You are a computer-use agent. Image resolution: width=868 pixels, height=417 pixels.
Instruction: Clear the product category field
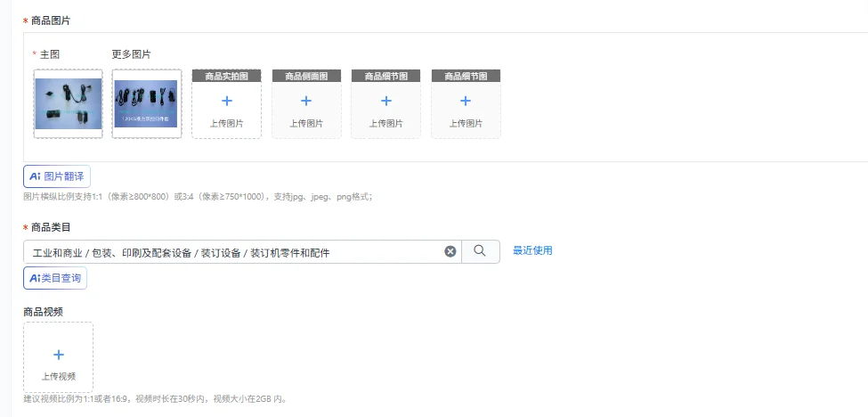[450, 251]
